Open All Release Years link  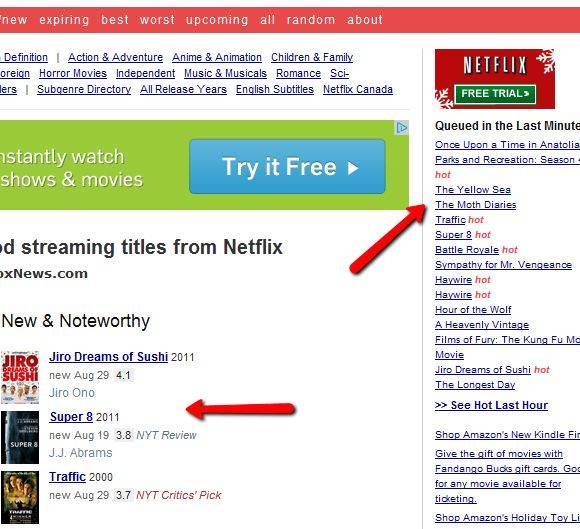click(183, 89)
